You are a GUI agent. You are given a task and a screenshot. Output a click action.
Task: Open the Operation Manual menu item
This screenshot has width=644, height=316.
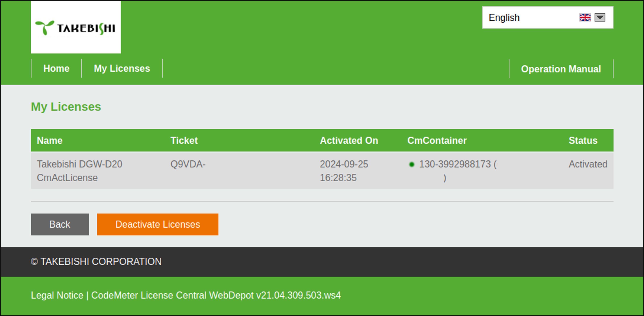coord(561,69)
